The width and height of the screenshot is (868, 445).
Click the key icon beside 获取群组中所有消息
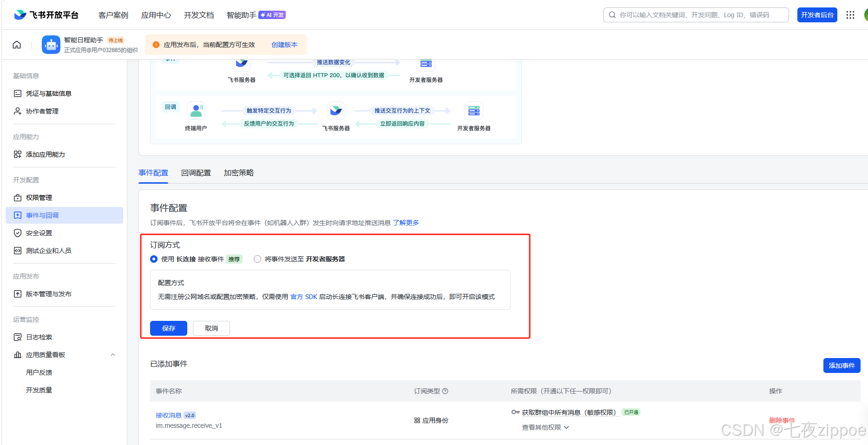pyautogui.click(x=515, y=412)
